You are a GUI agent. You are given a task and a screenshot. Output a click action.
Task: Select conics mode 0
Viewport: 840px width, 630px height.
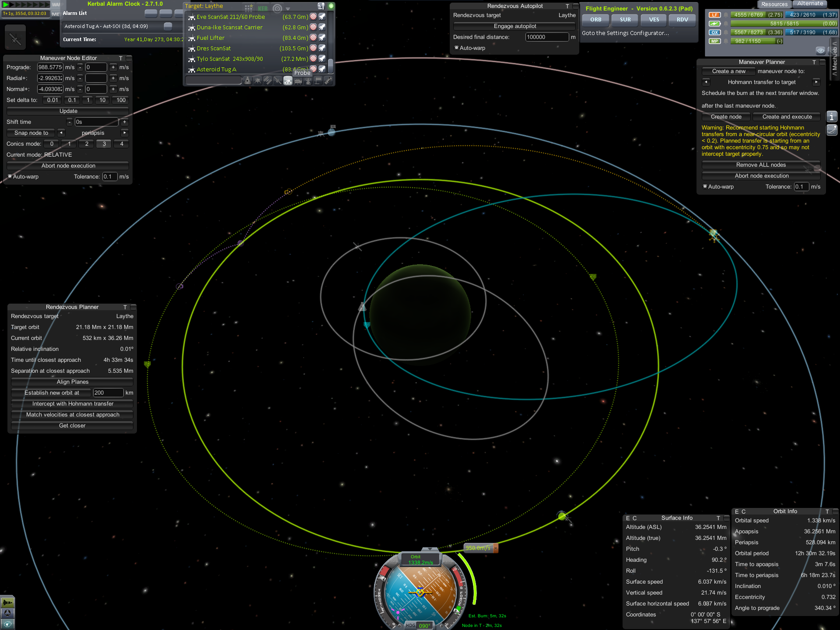pos(52,144)
